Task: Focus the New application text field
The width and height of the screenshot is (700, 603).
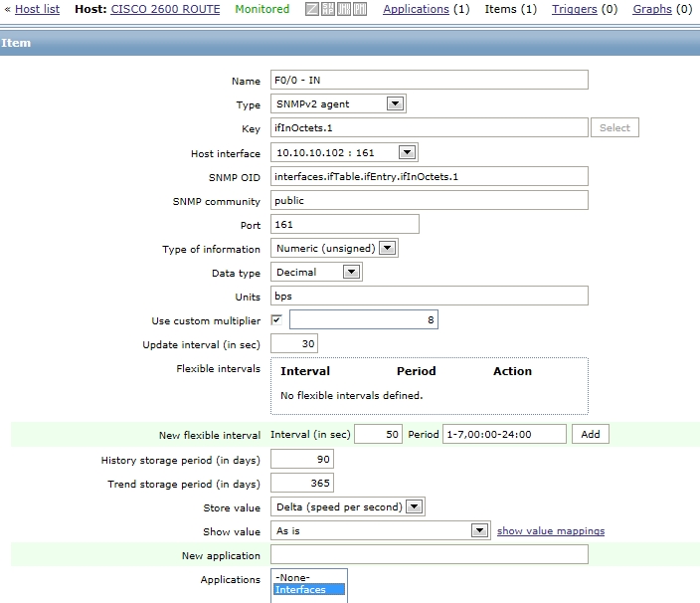Action: [x=429, y=555]
